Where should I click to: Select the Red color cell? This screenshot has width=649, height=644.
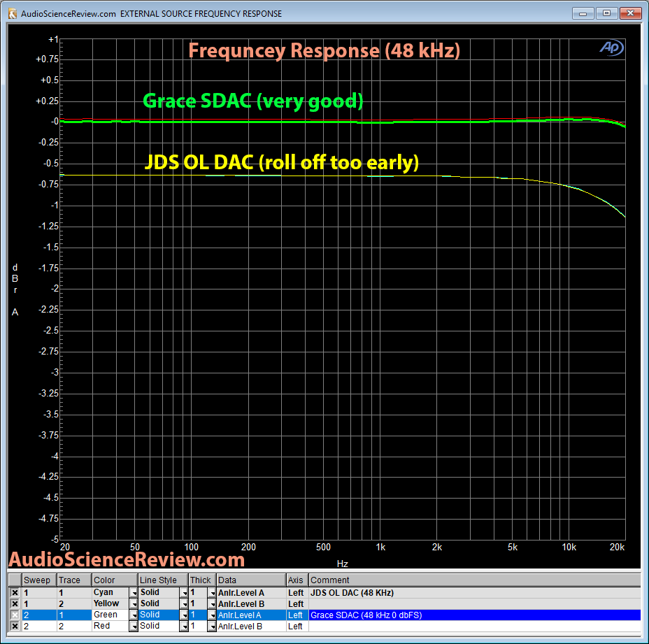[110, 627]
